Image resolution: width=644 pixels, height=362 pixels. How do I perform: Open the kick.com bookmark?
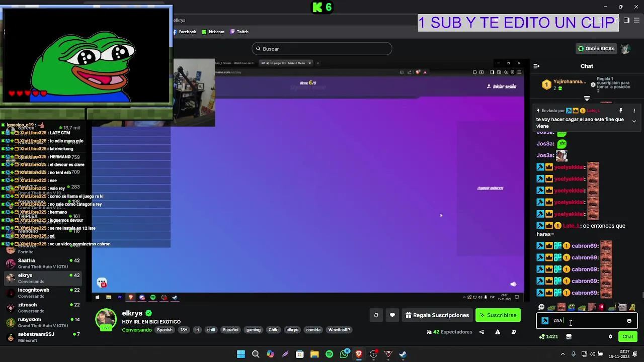[x=213, y=32]
